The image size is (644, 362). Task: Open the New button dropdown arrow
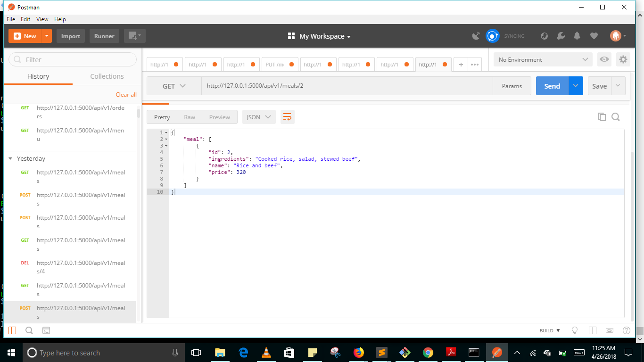pyautogui.click(x=46, y=36)
